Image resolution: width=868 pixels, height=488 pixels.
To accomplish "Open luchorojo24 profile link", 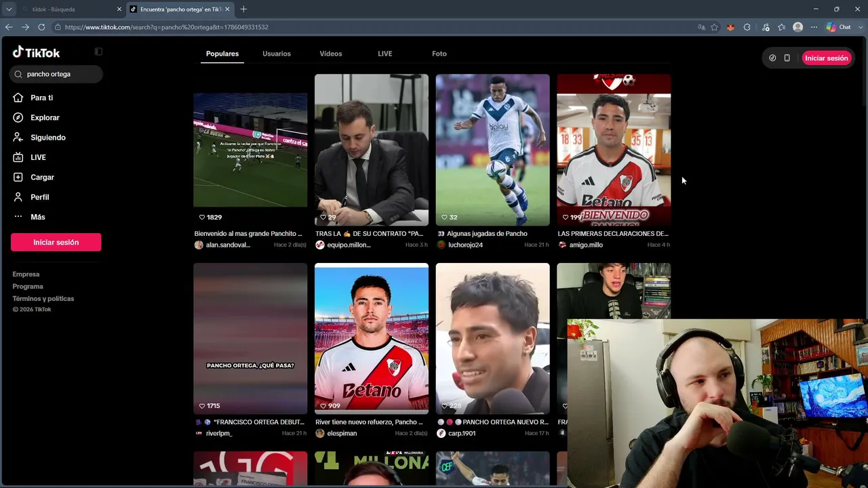I will (x=465, y=245).
